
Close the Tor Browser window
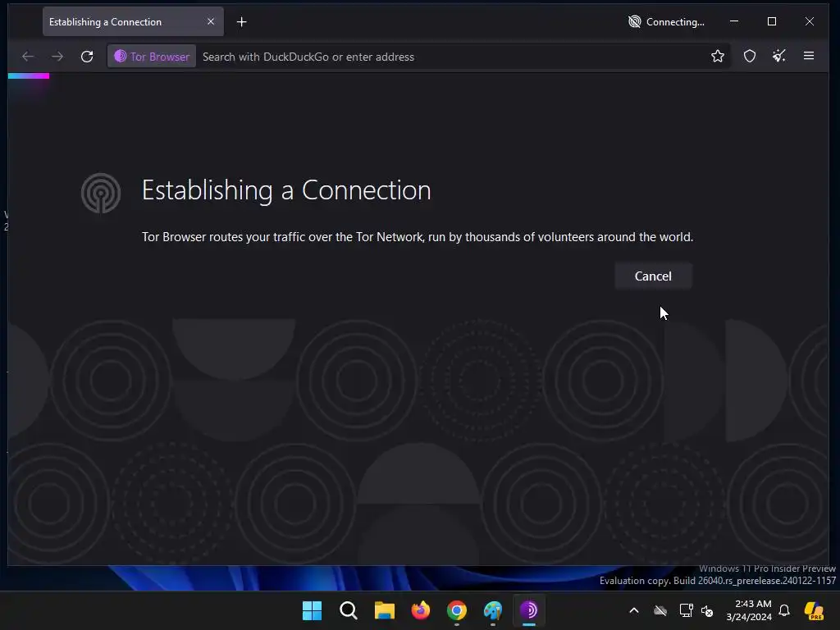tap(810, 21)
